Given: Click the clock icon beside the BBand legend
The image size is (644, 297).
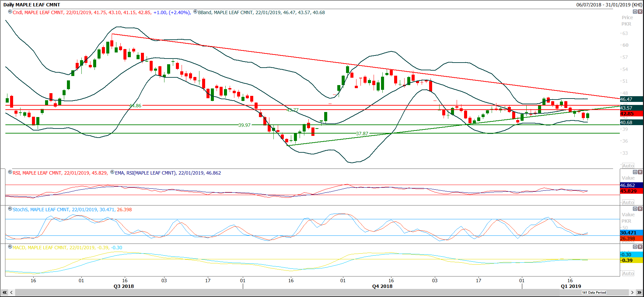Looking at the screenshot, I should click(195, 12).
